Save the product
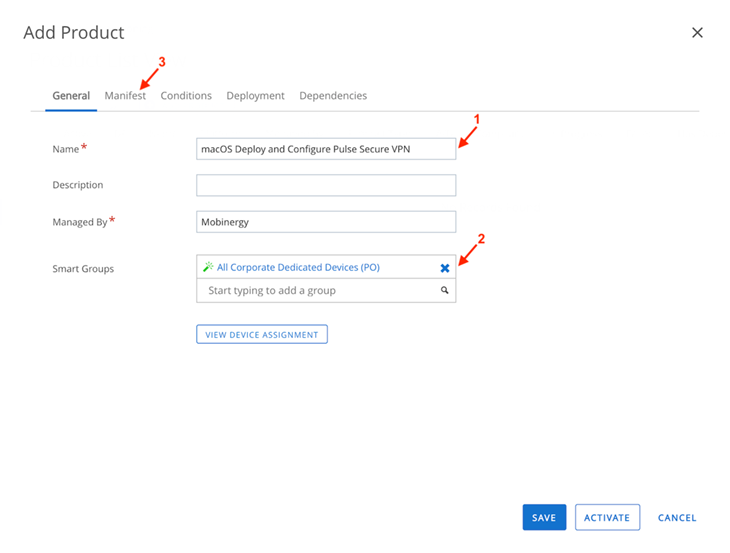The width and height of the screenshot is (730, 553). point(544,518)
